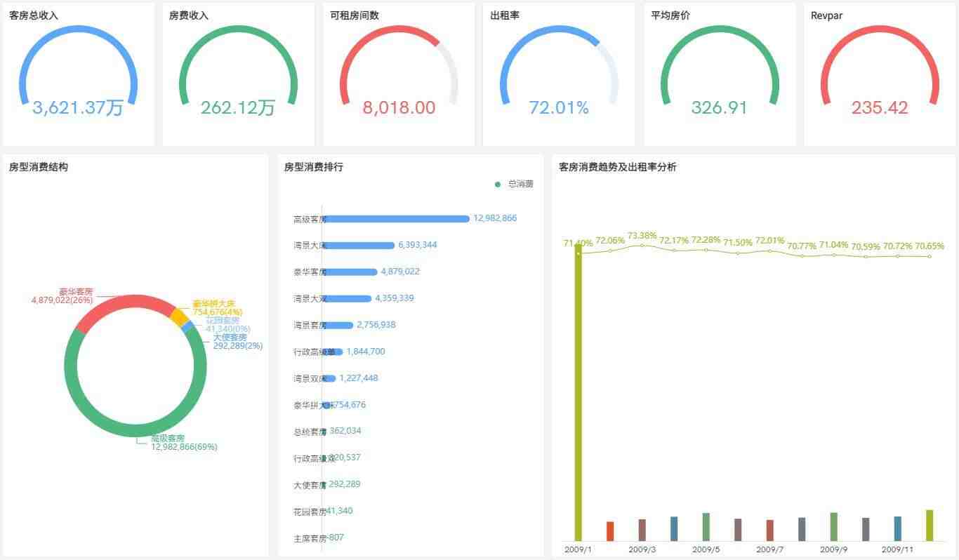Click the 花园客房 donut label
Screen dimensions: 959x560
coord(223,321)
